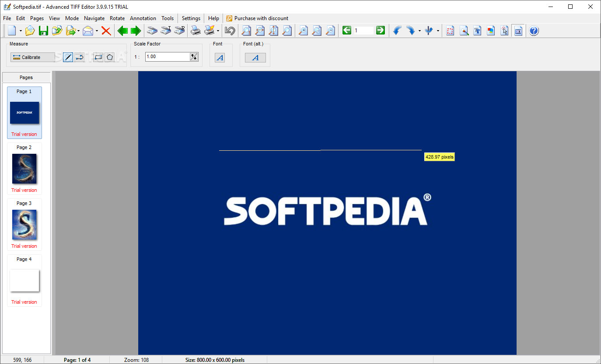
Task: Click the folder with green arrow beside Save
Action: 57,31
